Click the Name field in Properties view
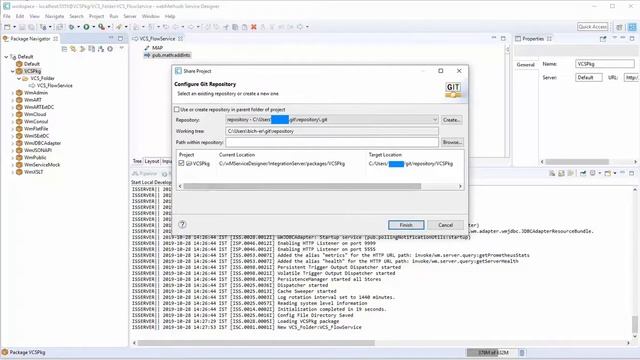 coord(605,64)
